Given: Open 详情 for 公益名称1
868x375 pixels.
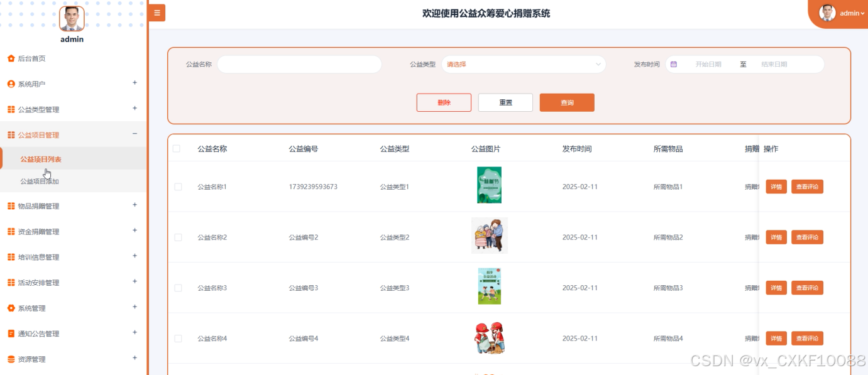Looking at the screenshot, I should click(x=776, y=187).
